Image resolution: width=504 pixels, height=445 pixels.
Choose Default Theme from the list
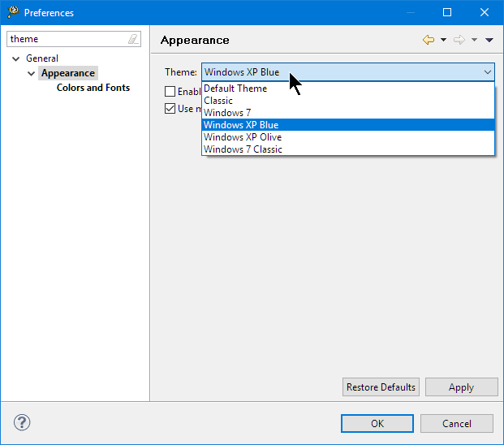tap(348, 89)
